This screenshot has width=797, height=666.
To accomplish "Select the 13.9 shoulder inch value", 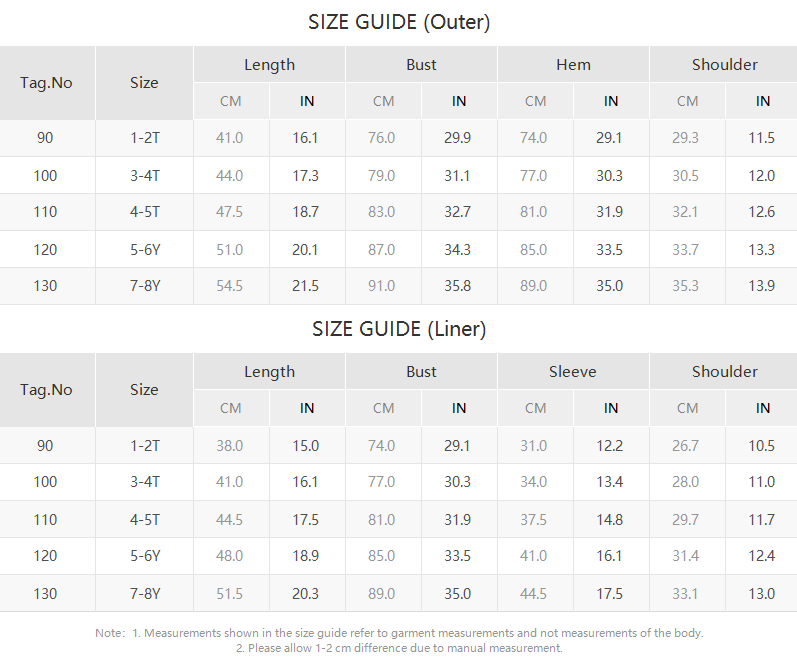I will pyautogui.click(x=762, y=286).
